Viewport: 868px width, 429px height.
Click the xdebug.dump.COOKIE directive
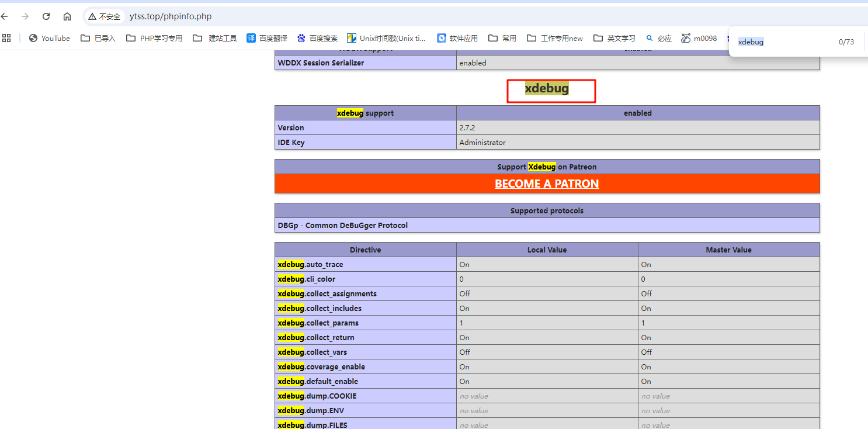click(x=317, y=396)
